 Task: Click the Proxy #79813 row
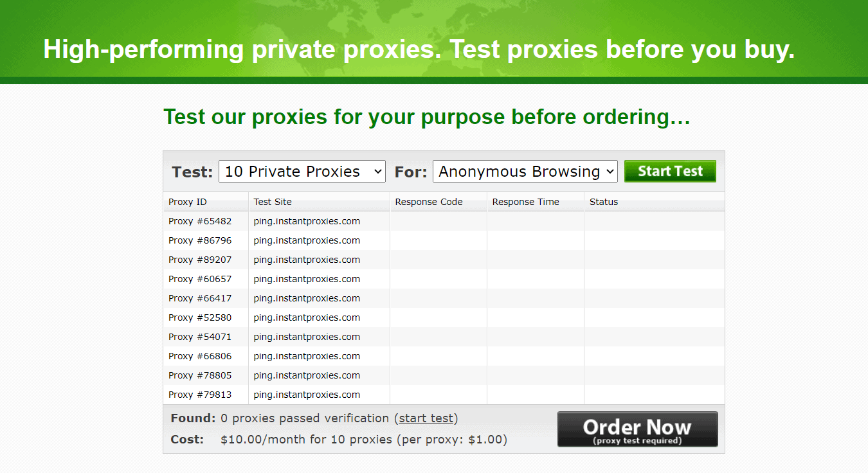tap(200, 395)
